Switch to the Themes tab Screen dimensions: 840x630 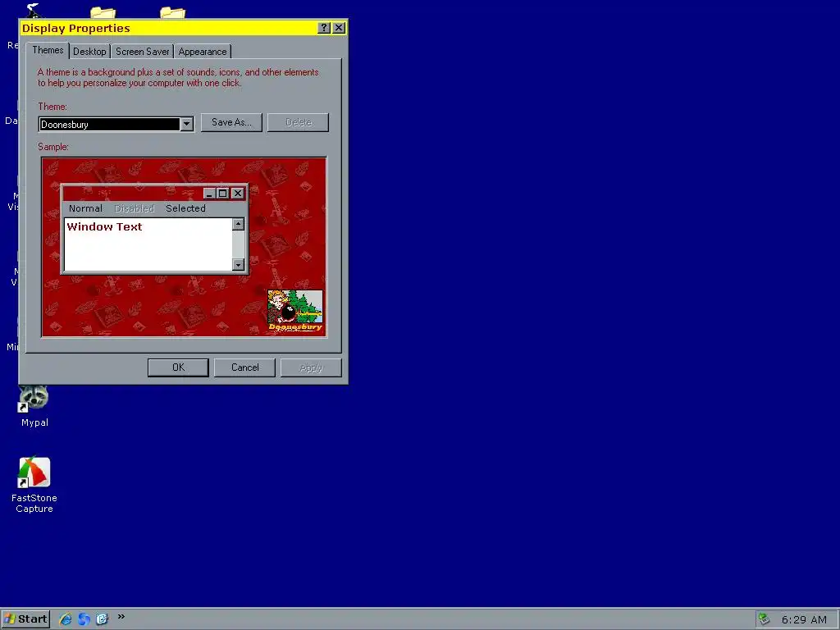[x=48, y=50]
